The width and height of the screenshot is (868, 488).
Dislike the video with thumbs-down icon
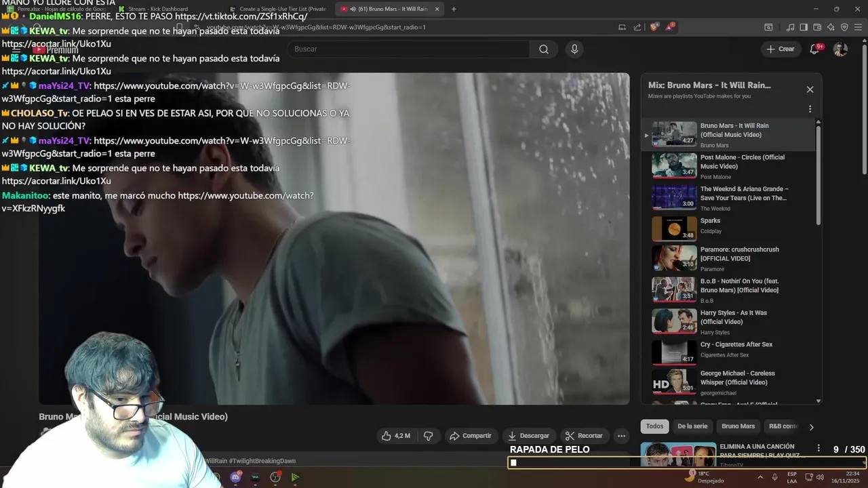click(x=428, y=436)
